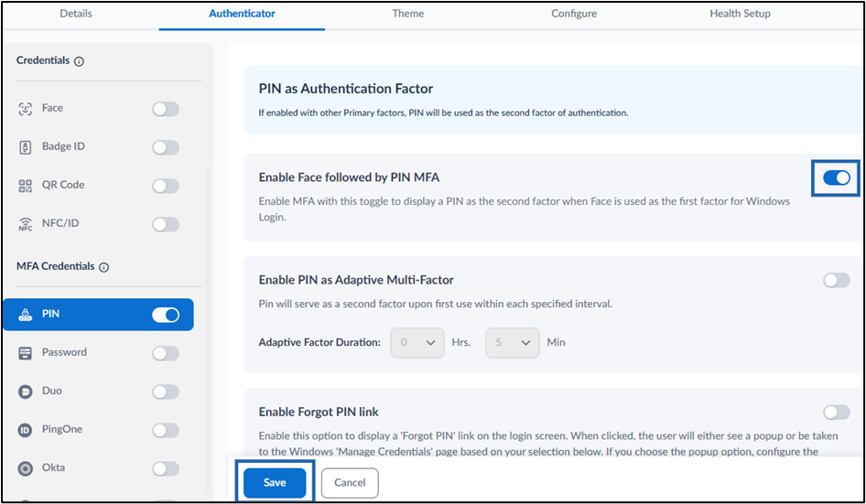Click the Enable Face followed by PIN MFA heading
Viewport: 866px width, 504px height.
(349, 177)
